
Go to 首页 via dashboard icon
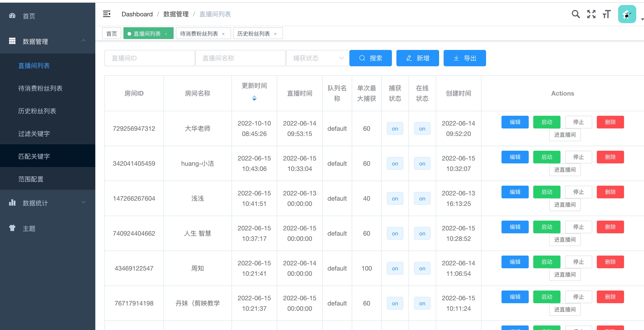click(x=12, y=16)
